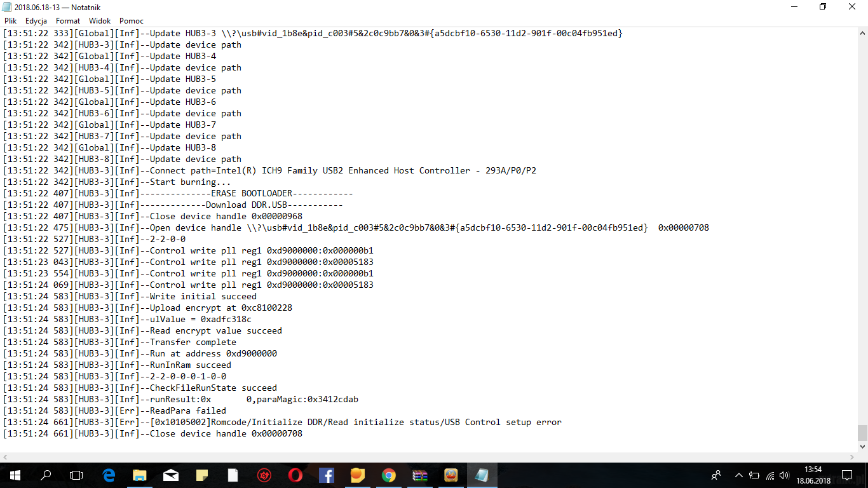Image resolution: width=868 pixels, height=488 pixels.
Task: Show hidden system tray icons
Action: point(739,475)
